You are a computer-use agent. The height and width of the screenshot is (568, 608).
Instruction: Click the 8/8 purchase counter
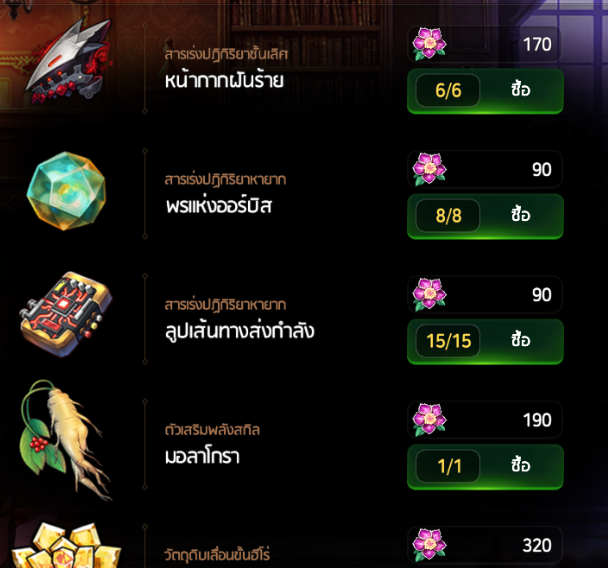point(448,216)
